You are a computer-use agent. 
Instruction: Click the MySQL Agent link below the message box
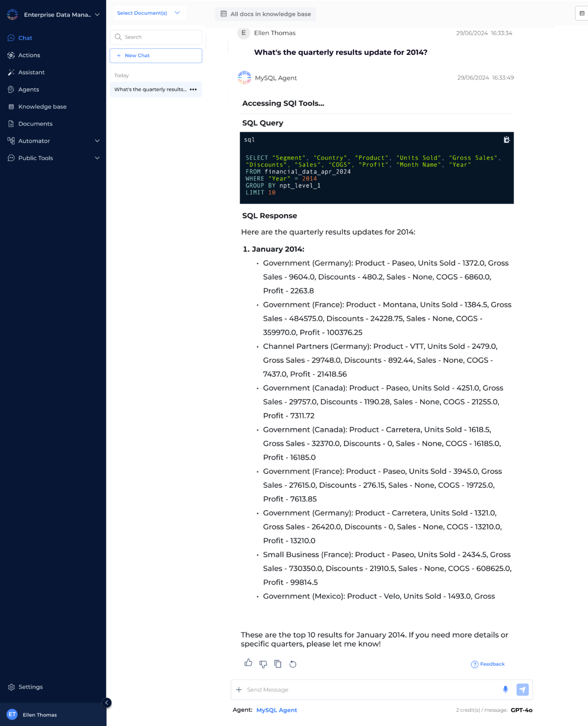point(277,710)
